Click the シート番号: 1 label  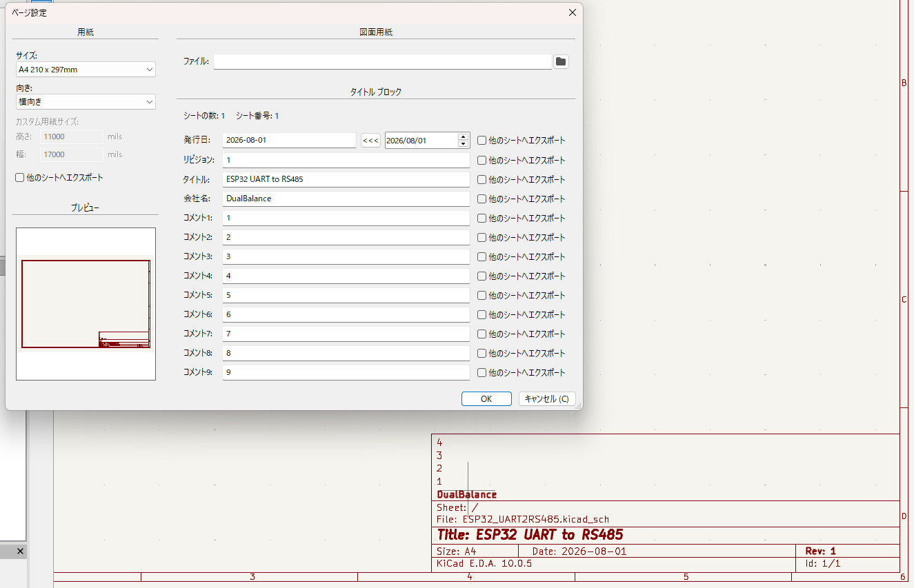[257, 116]
